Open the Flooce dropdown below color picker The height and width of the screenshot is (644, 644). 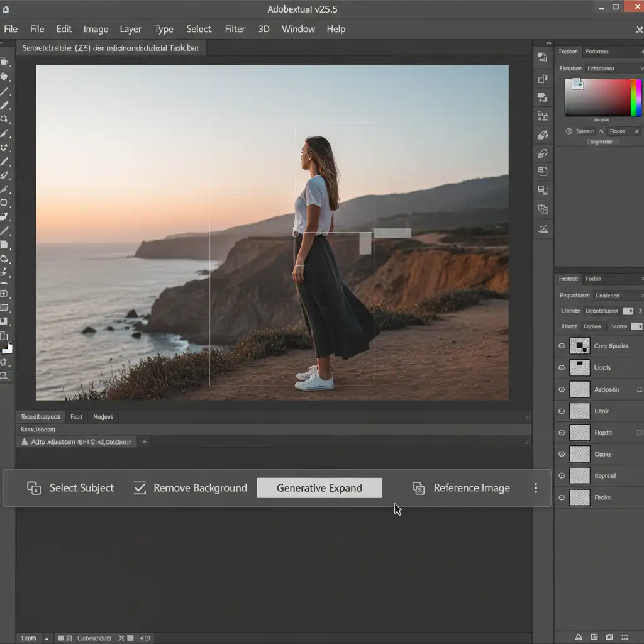(x=623, y=131)
